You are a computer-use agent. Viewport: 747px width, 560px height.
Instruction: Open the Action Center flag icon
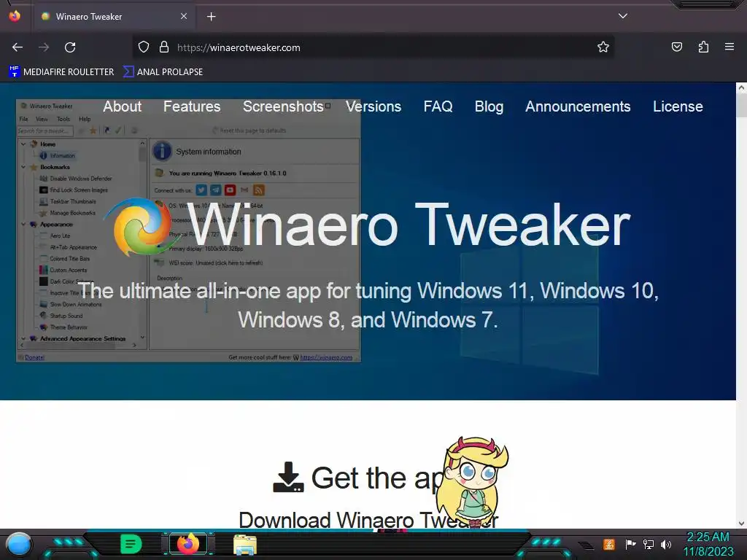pos(630,544)
